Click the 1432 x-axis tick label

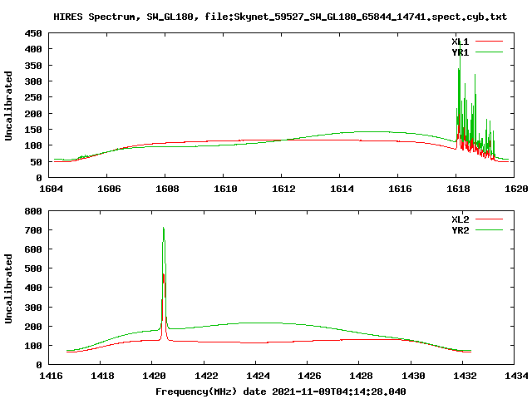pos(465,376)
